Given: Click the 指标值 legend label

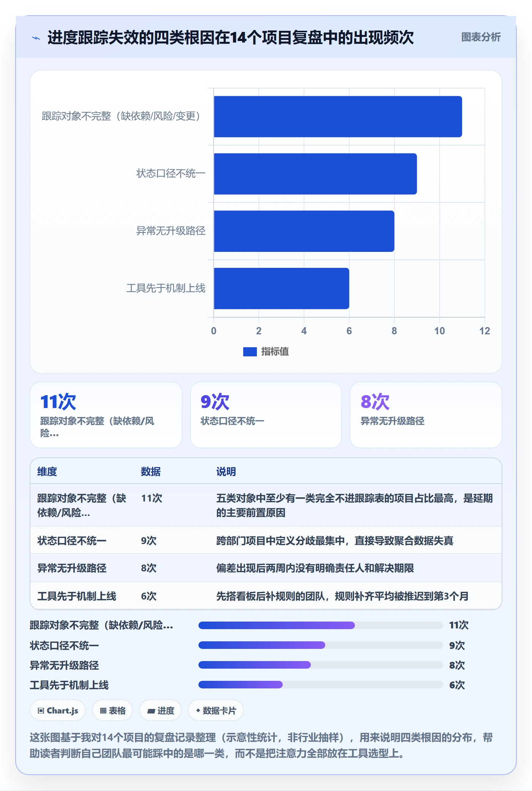Looking at the screenshot, I should [275, 352].
